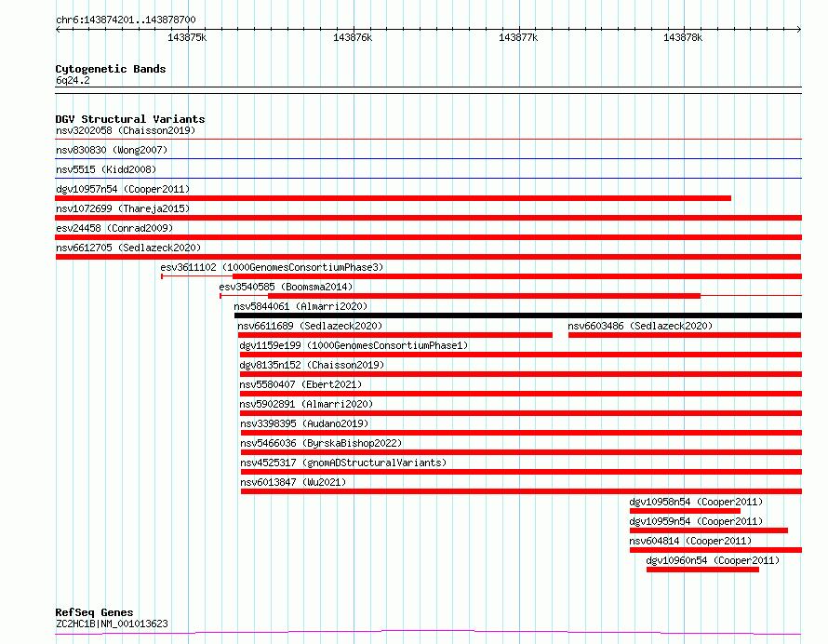This screenshot has width=828, height=644.
Task: Open dgv8135n152 (Chaisson2019) variant
Action: click(312, 365)
